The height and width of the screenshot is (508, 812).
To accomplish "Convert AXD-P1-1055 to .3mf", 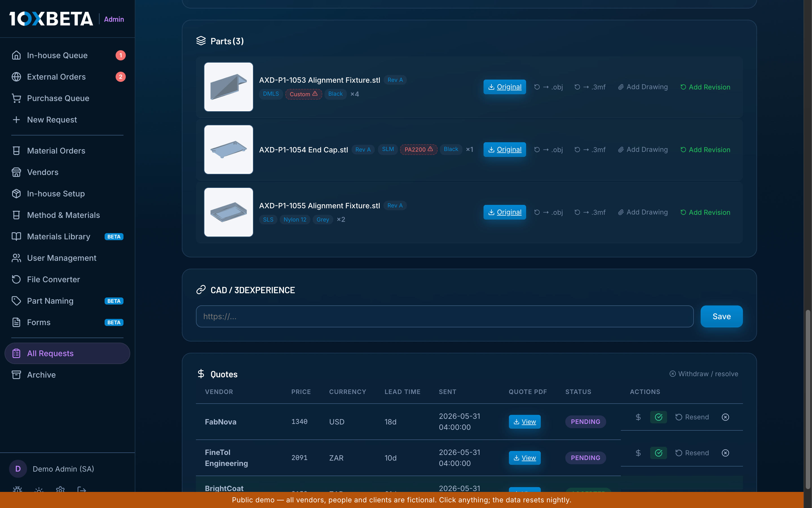I will click(x=590, y=212).
